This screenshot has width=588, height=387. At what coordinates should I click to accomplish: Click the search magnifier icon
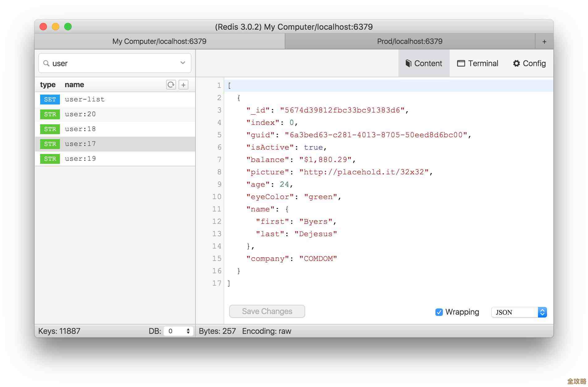pos(46,63)
